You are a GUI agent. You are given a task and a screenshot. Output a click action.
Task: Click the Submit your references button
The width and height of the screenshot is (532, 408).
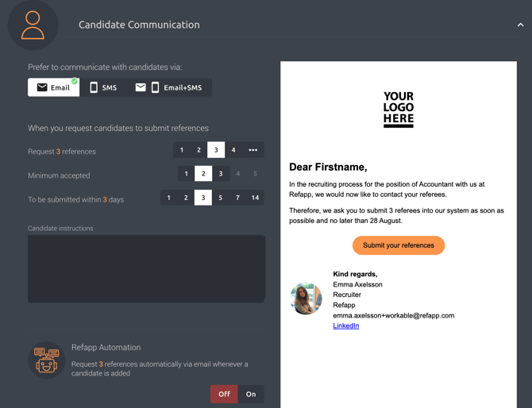pos(399,245)
